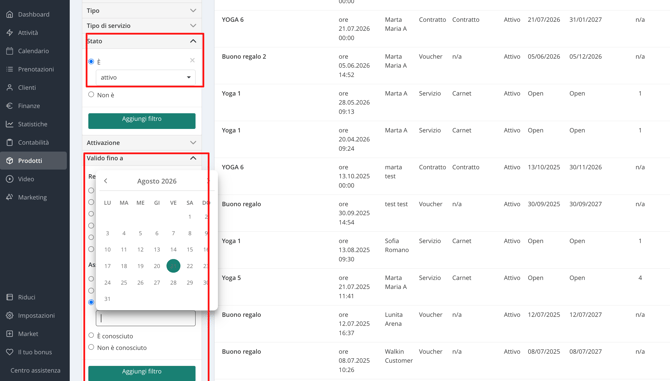Click 'Lunita Arena' customer name
The width and height of the screenshot is (670, 381).
(x=394, y=319)
